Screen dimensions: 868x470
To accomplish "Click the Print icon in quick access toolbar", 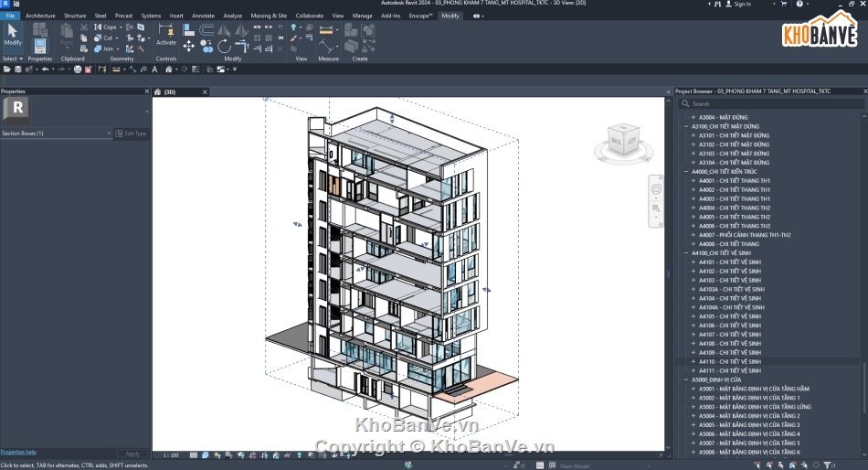I will (x=78, y=69).
